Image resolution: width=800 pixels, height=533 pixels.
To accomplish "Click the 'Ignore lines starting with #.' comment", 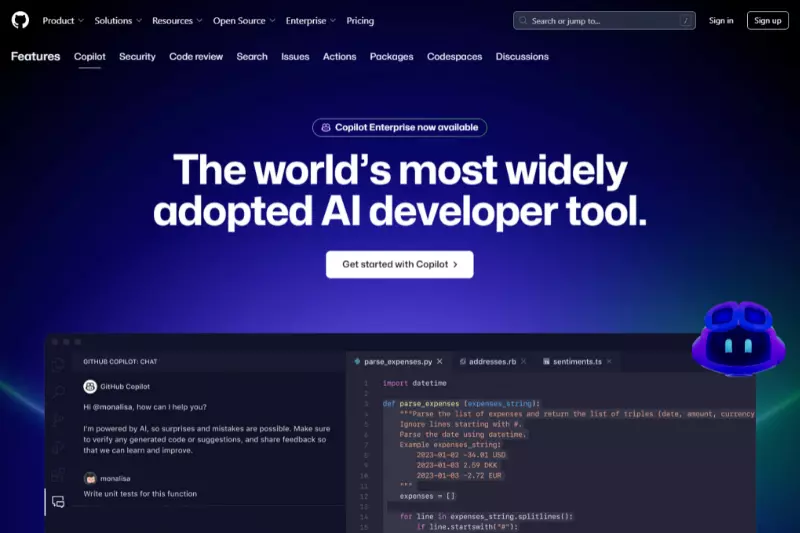I will pyautogui.click(x=461, y=424).
